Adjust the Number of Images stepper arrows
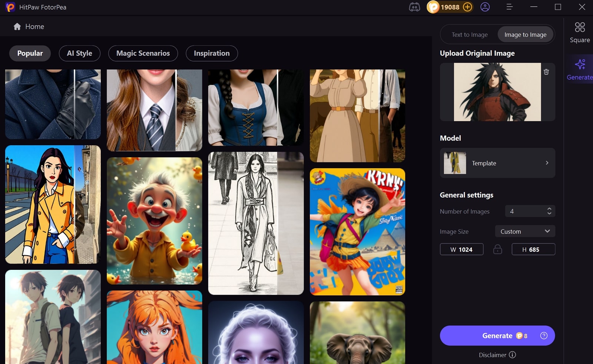The width and height of the screenshot is (593, 364). tap(549, 211)
